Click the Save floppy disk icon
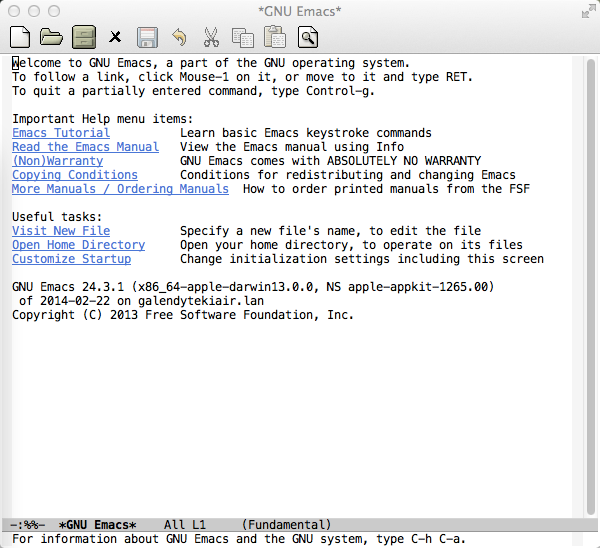The height and width of the screenshot is (548, 600). pyautogui.click(x=147, y=38)
